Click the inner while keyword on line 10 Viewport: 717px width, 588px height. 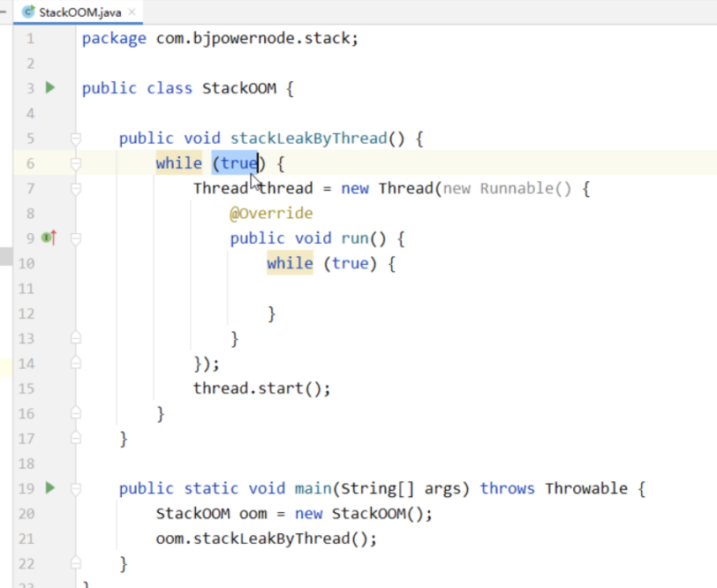pyautogui.click(x=290, y=263)
